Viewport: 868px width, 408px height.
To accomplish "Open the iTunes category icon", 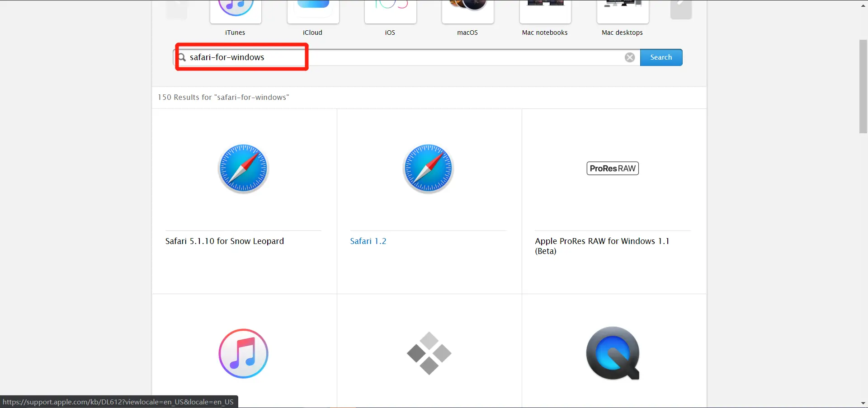I will click(236, 11).
